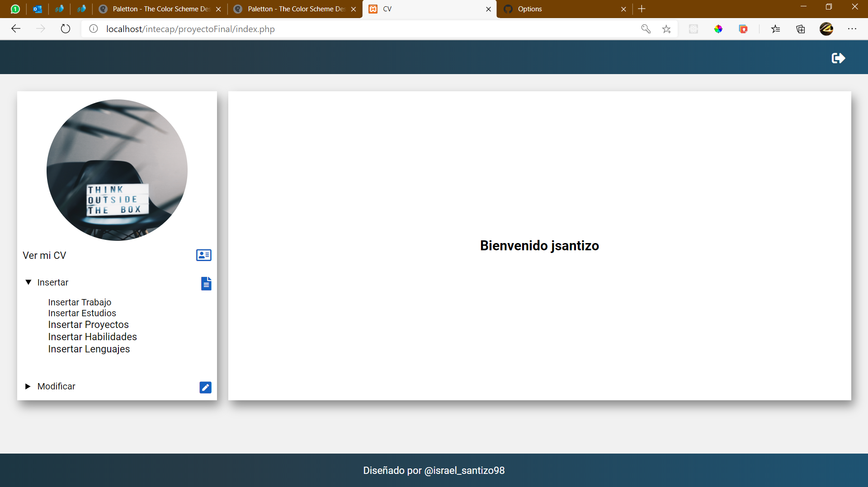The height and width of the screenshot is (487, 868).
Task: Switch to the CV browser tab
Action: click(429, 9)
